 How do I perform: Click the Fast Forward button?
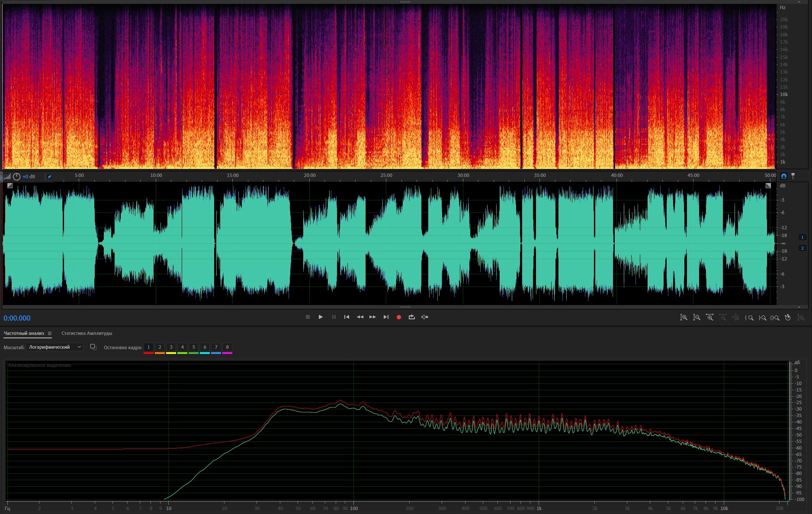pos(372,317)
